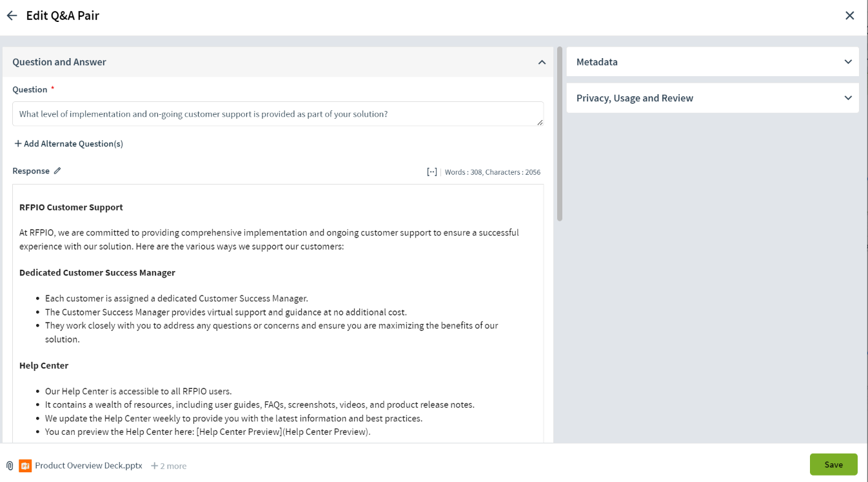This screenshot has width=868, height=482.
Task: Click the Privacy, Usage and Review title
Action: [635, 98]
